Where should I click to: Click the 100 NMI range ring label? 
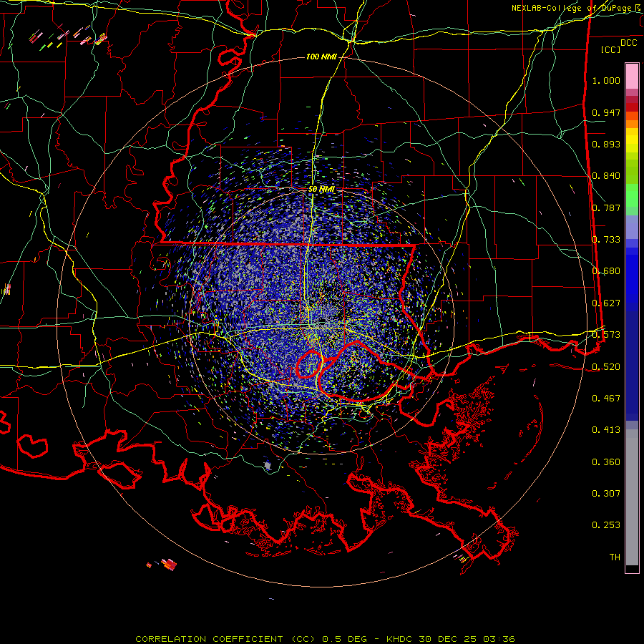coord(321,57)
